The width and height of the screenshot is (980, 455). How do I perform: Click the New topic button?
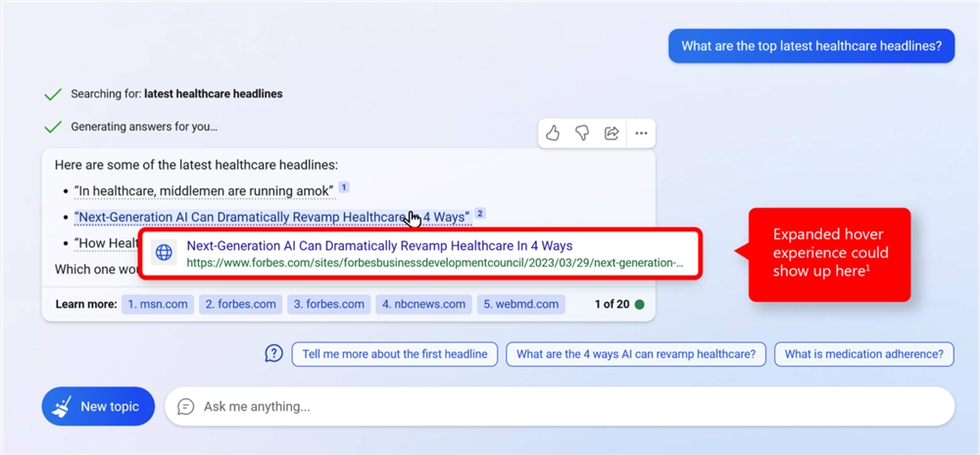(x=98, y=406)
